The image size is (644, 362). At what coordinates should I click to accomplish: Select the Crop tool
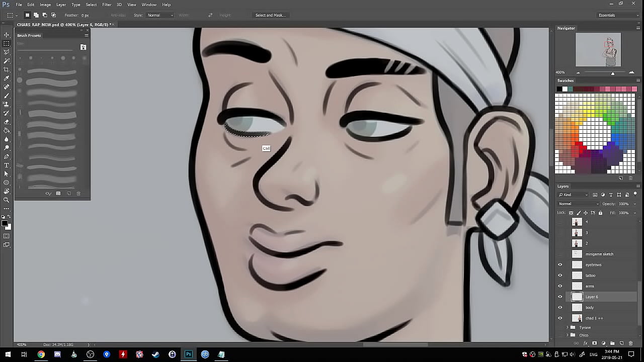[7, 69]
